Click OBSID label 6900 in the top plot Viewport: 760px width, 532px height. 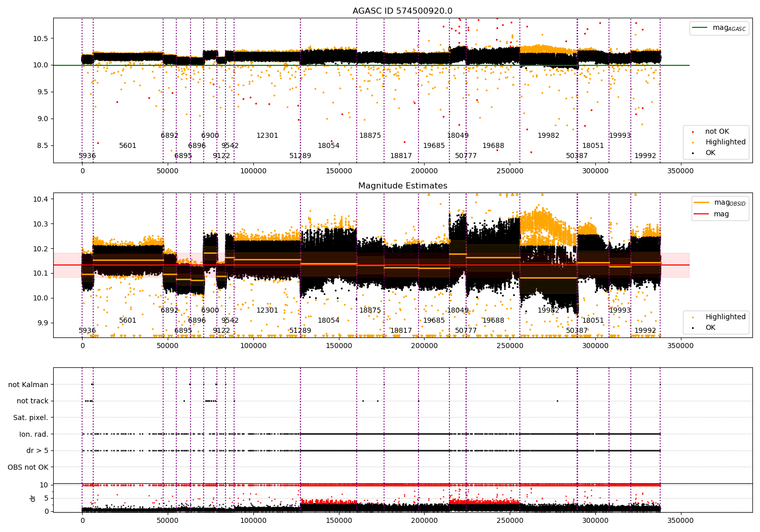(210, 136)
